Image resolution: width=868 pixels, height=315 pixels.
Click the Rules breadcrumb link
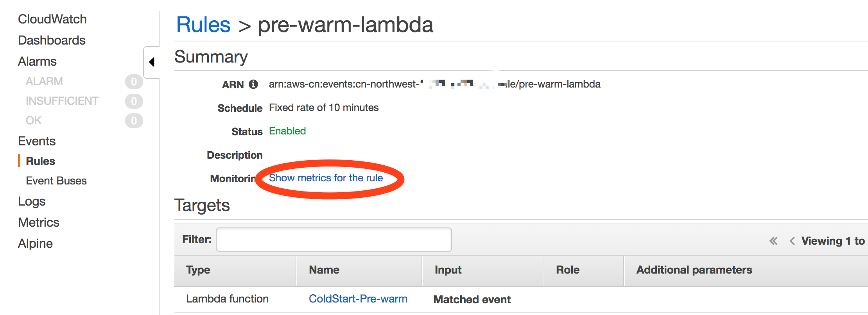pos(203,25)
